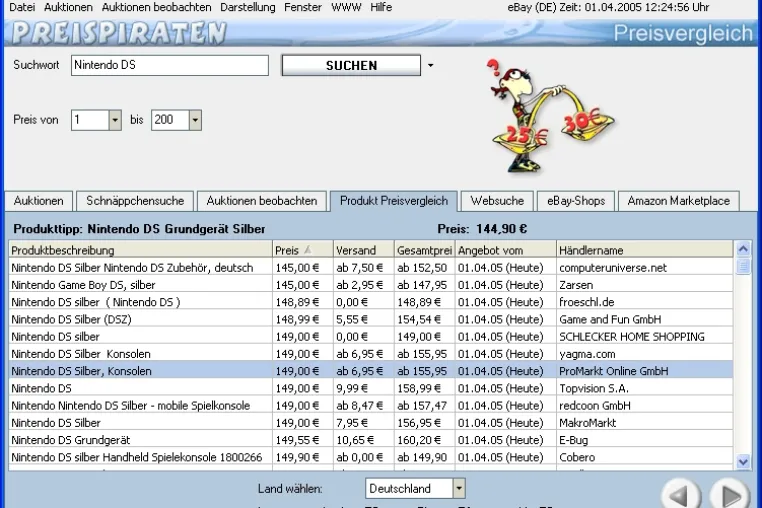Click dealer name froeschl.de
762x508 pixels.
(x=587, y=302)
